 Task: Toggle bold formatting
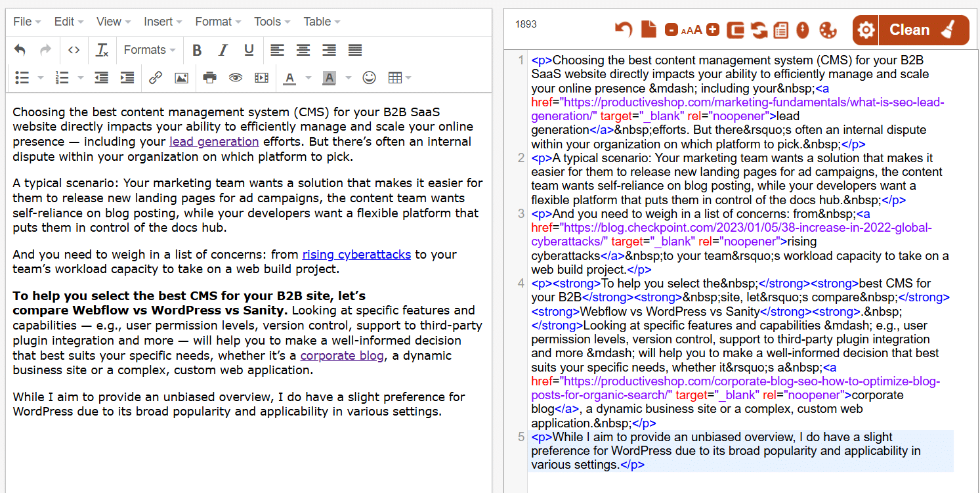[x=197, y=50]
